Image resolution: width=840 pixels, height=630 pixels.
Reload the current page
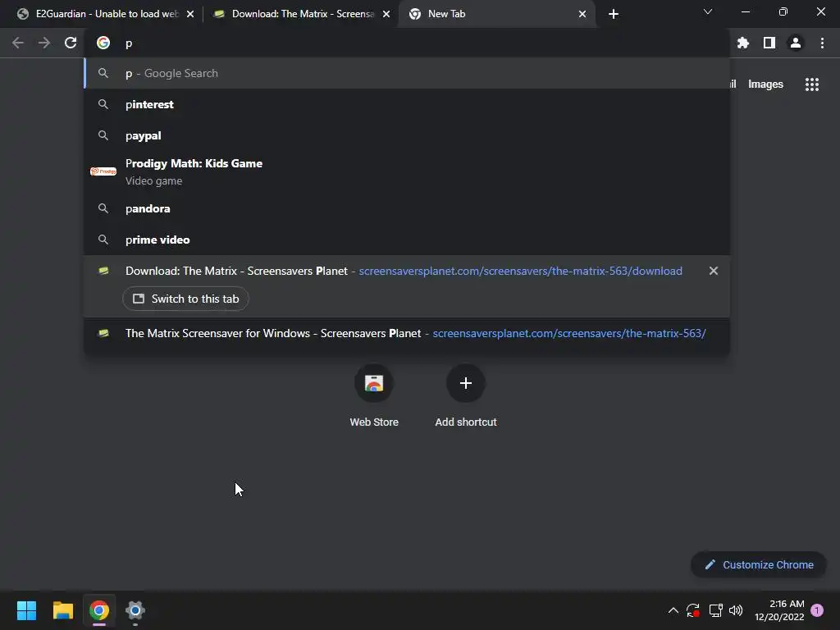(71, 43)
